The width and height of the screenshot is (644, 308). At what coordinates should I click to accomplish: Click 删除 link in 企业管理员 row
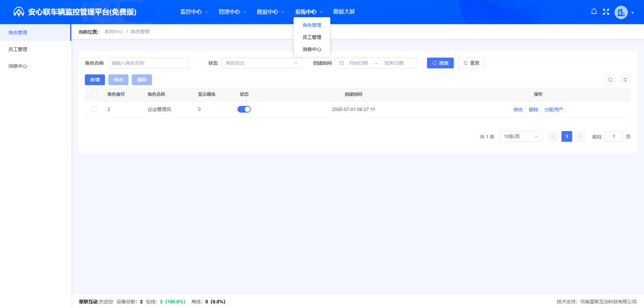pyautogui.click(x=534, y=109)
